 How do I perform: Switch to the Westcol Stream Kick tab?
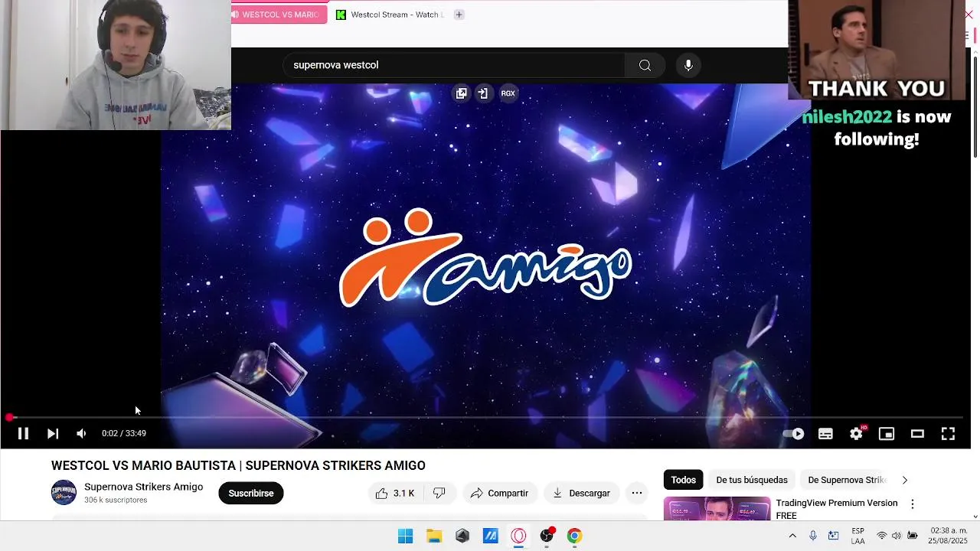coord(390,15)
